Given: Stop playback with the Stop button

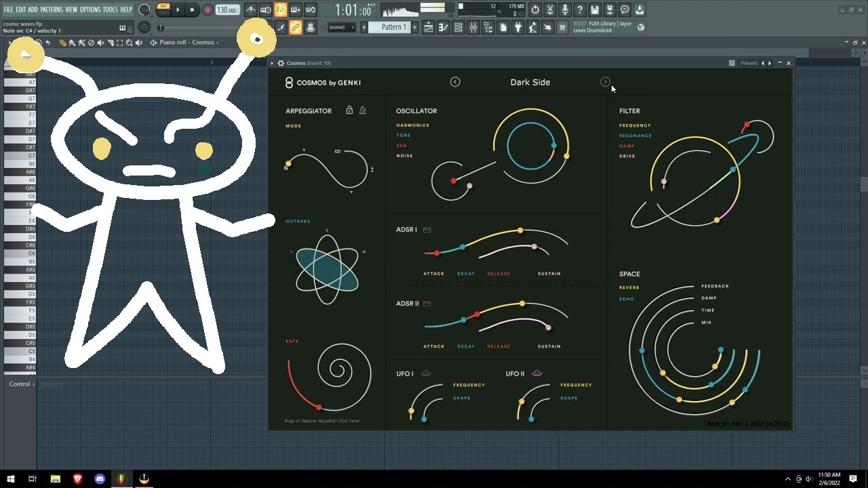Looking at the screenshot, I should [x=192, y=9].
